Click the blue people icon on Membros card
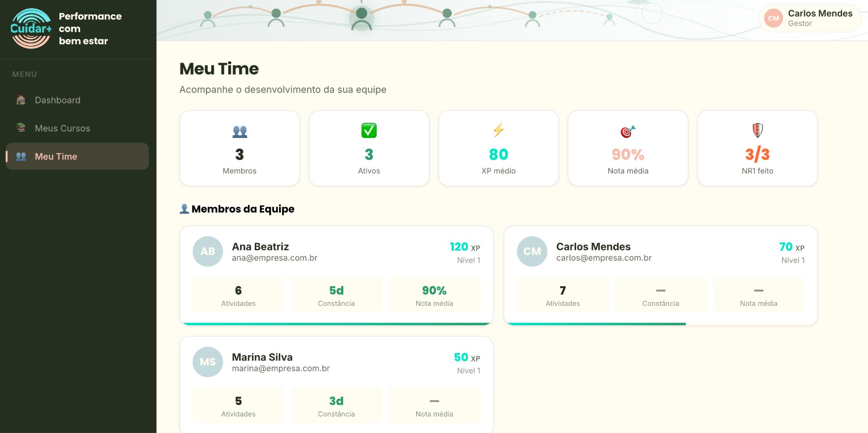The height and width of the screenshot is (433, 868). click(239, 131)
